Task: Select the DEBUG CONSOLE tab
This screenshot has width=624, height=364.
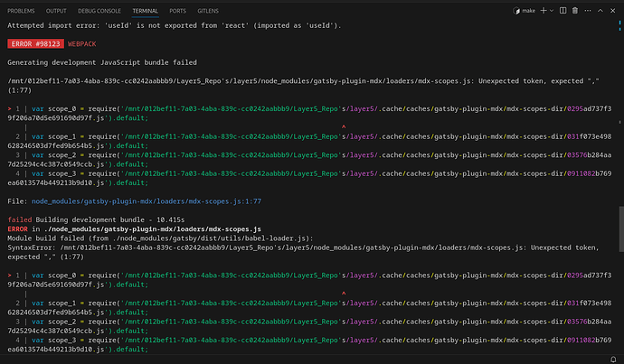Action: coord(99,11)
